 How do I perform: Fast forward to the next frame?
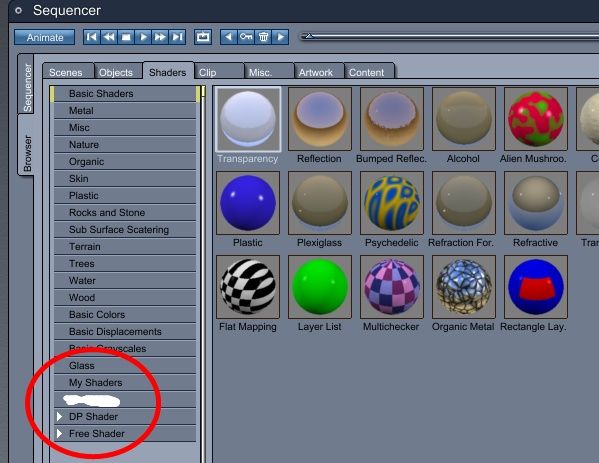click(160, 37)
